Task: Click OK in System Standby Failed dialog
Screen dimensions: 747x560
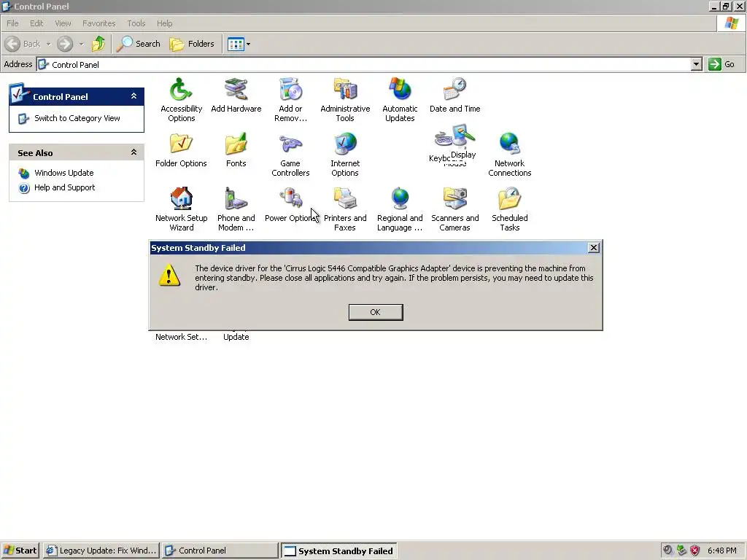Action: [376, 312]
